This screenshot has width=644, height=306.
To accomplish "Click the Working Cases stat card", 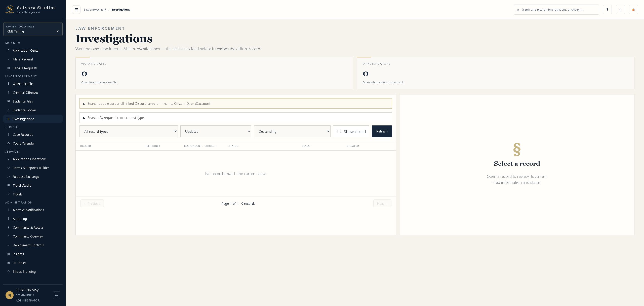I will tap(214, 73).
